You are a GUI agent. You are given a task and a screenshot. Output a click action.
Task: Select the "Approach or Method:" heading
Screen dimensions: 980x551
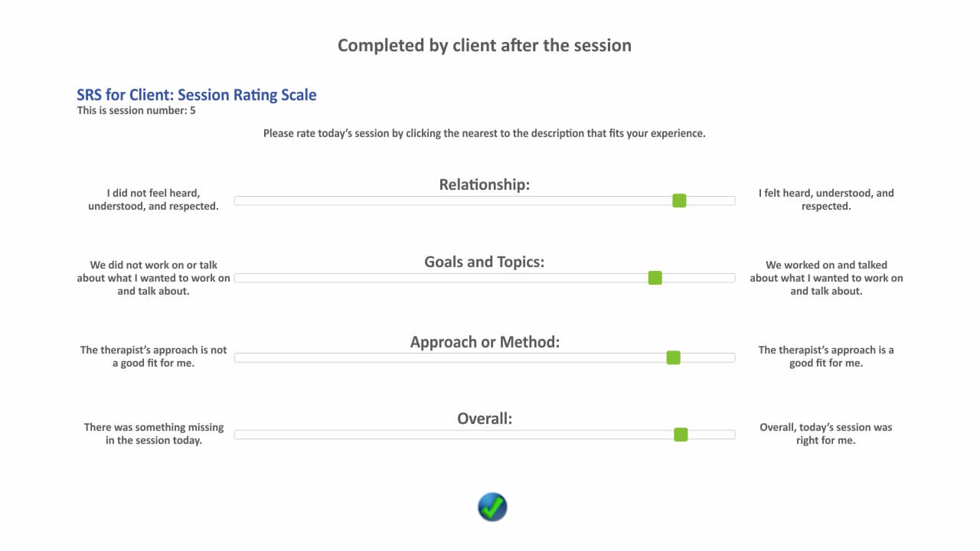click(485, 342)
